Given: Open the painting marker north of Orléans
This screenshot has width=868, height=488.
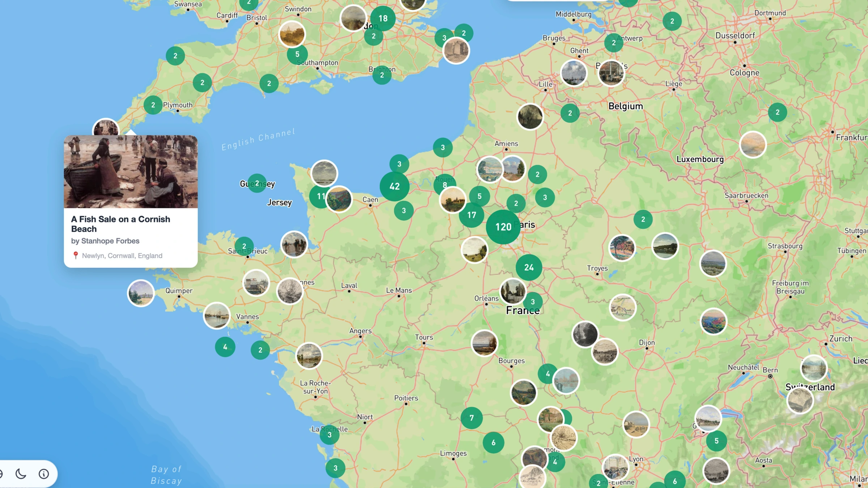Looking at the screenshot, I should point(513,291).
